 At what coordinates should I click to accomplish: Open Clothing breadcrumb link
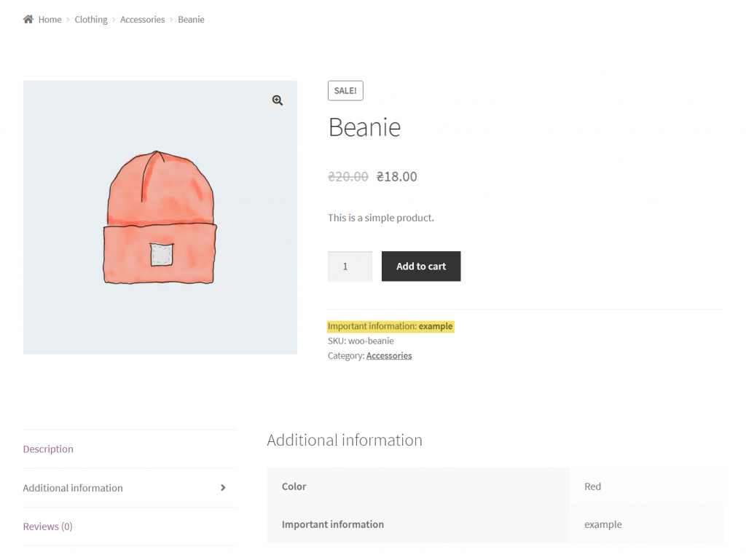(x=91, y=20)
